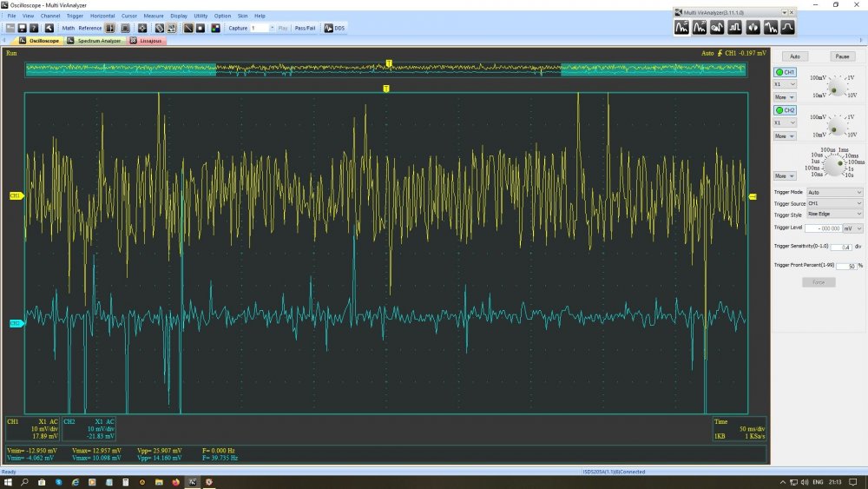Toggle channel CH2 on or off

(x=786, y=110)
